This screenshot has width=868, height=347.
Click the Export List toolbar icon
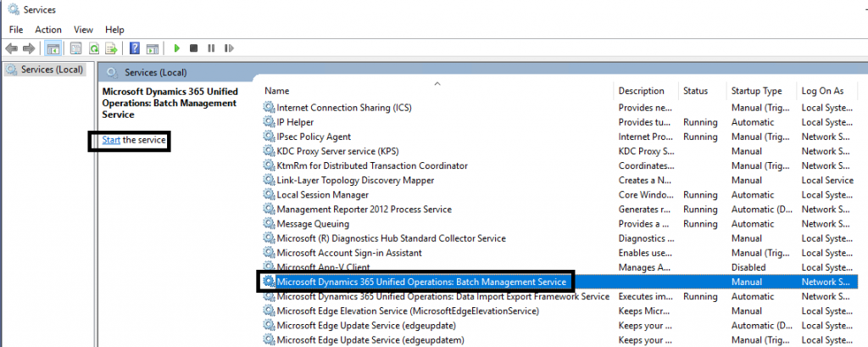pos(109,48)
